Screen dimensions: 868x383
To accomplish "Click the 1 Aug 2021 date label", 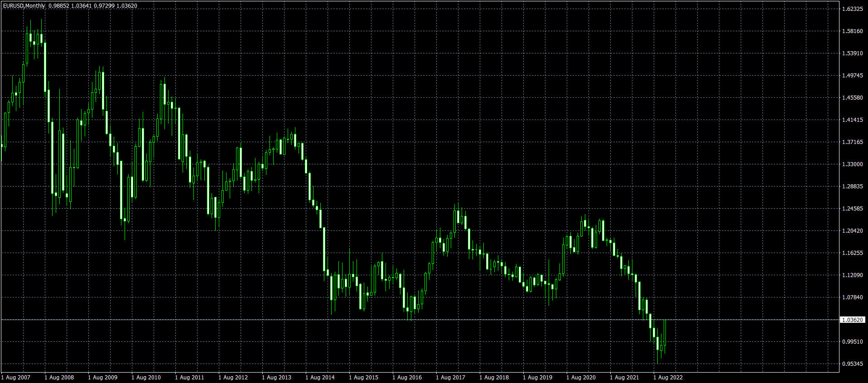I will [625, 378].
